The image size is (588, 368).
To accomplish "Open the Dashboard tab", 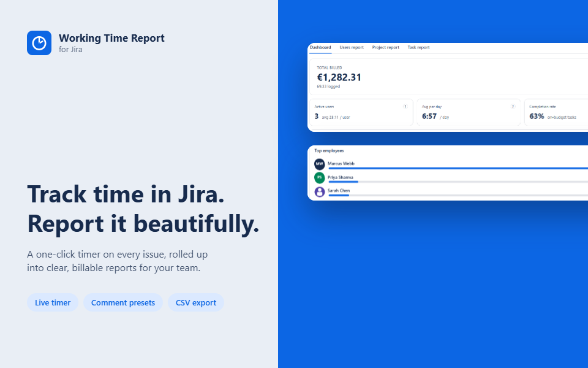I will click(x=320, y=48).
